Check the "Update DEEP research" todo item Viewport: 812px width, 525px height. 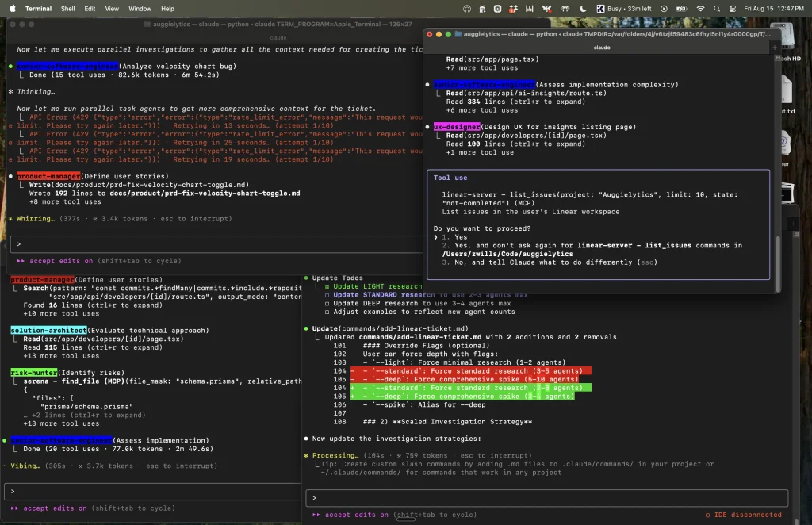coord(327,303)
